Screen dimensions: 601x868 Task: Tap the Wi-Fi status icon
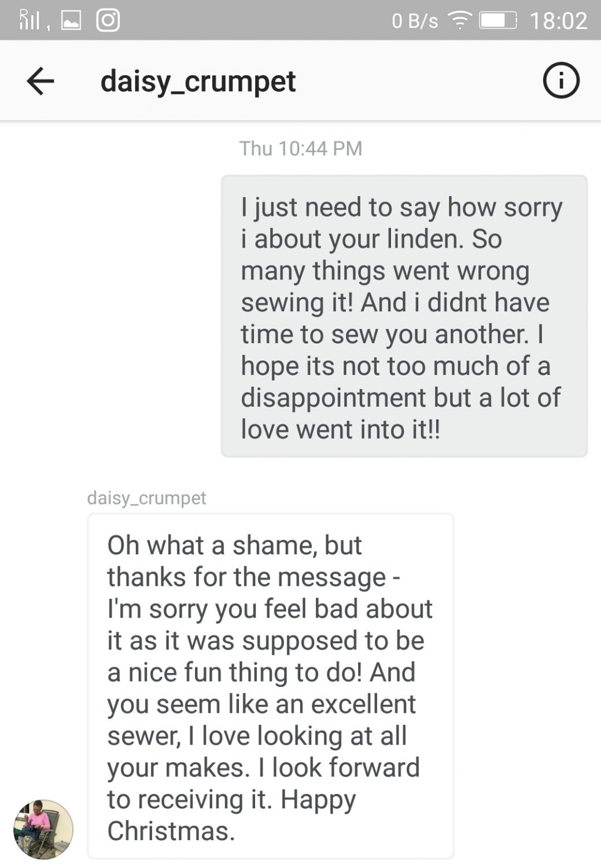(460, 21)
